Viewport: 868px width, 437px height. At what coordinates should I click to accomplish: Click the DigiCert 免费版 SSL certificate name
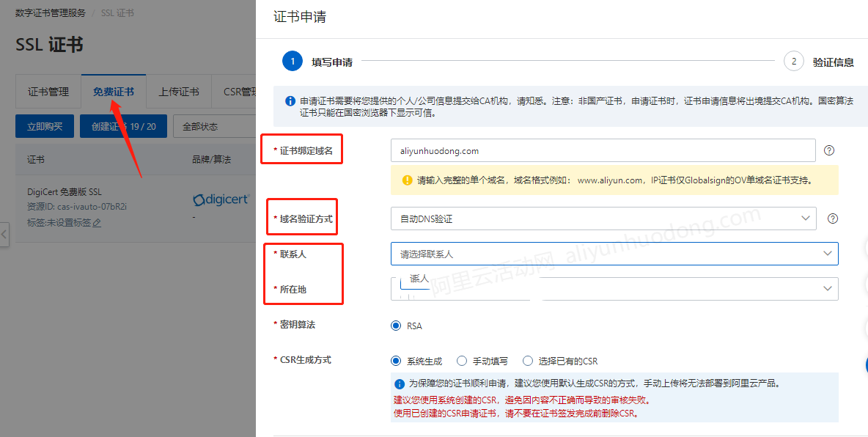(65, 191)
